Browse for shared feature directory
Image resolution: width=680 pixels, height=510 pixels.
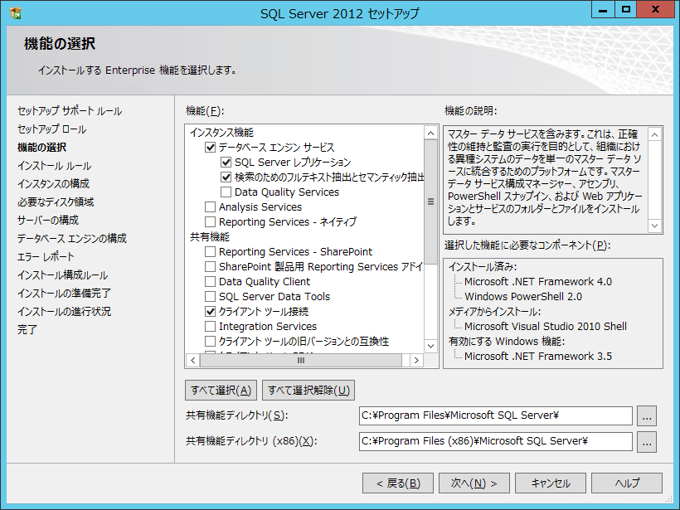coord(647,416)
